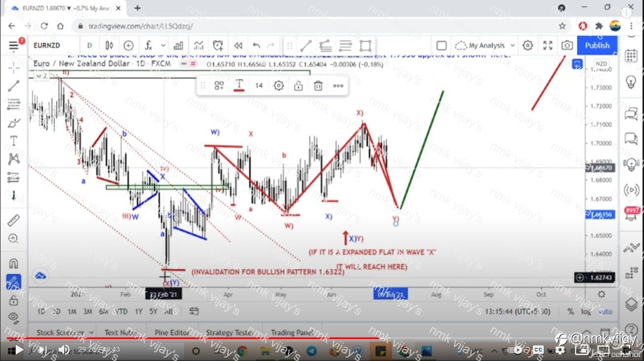The height and width of the screenshot is (361, 644).
Task: Take a chart snapshot with the camera
Action: [567, 45]
